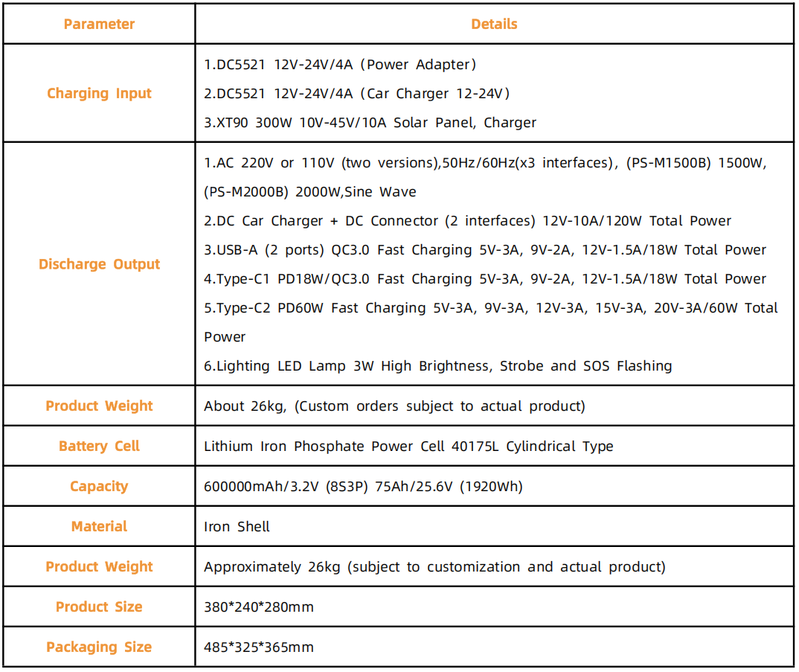Click the Battery Cell row label
Image resolution: width=799 pixels, height=672 pixels.
[x=99, y=447]
